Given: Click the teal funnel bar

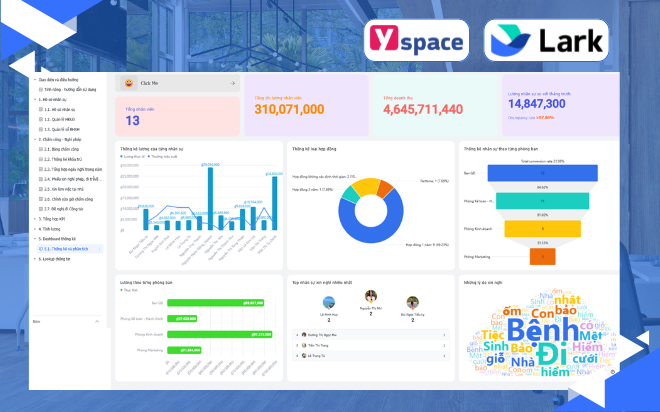Looking at the screenshot, I should [543, 201].
